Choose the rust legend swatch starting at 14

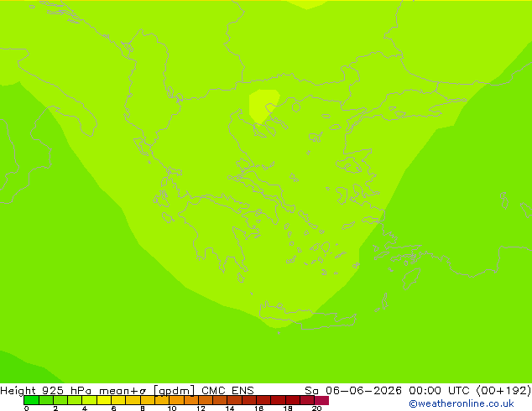pyautogui.click(x=234, y=400)
